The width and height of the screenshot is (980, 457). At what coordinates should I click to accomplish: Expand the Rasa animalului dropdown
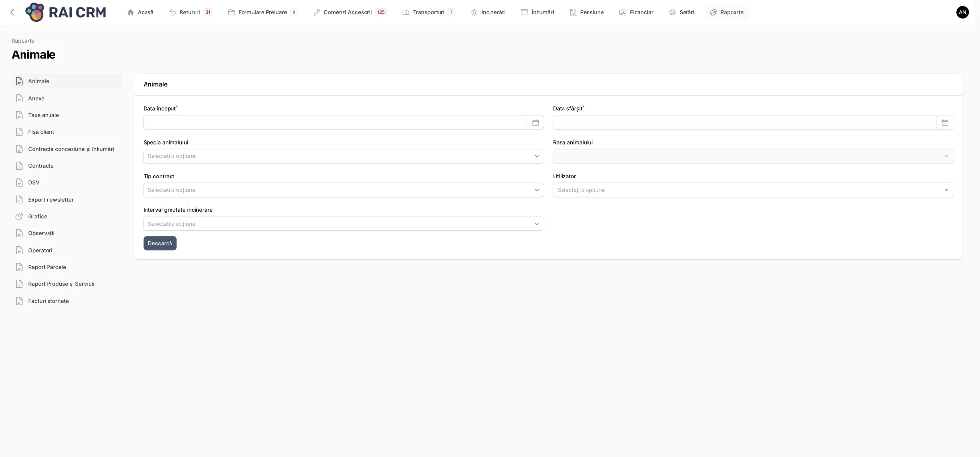point(753,156)
